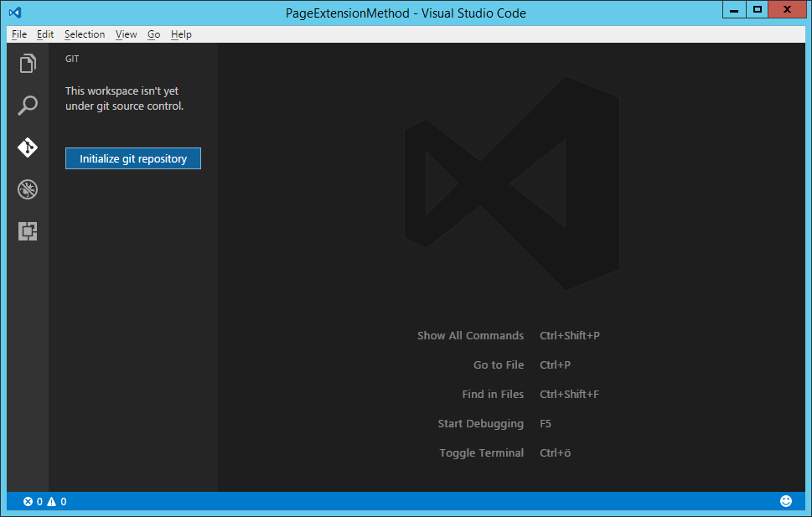Open the Help menu
The width and height of the screenshot is (812, 517).
point(181,34)
